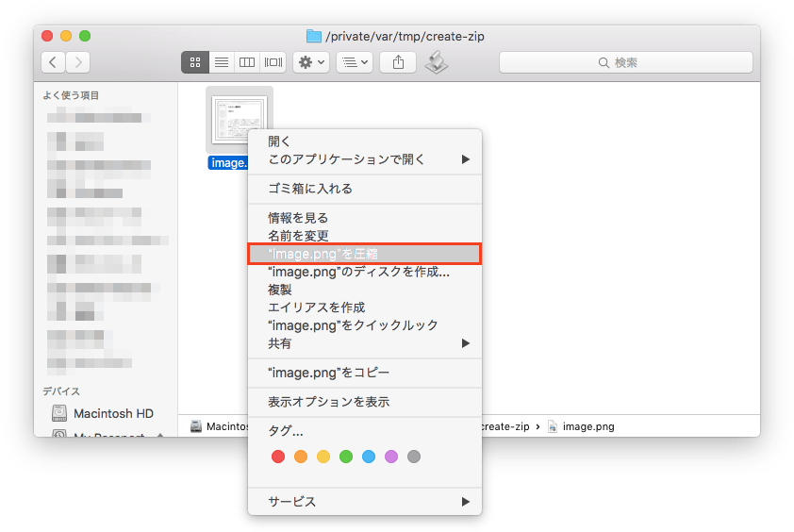Open the arrange-by grouping dropdown
794x532 pixels.
(x=355, y=62)
